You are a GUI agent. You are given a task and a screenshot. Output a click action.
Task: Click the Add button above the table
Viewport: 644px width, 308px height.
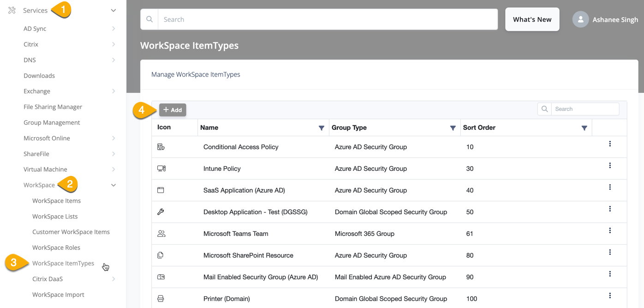pyautogui.click(x=173, y=110)
